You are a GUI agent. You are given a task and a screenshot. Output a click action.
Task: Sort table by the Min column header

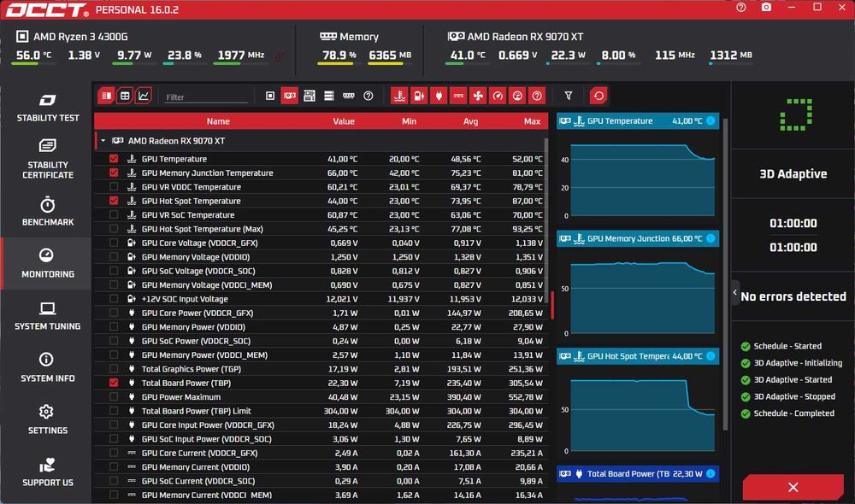click(409, 121)
